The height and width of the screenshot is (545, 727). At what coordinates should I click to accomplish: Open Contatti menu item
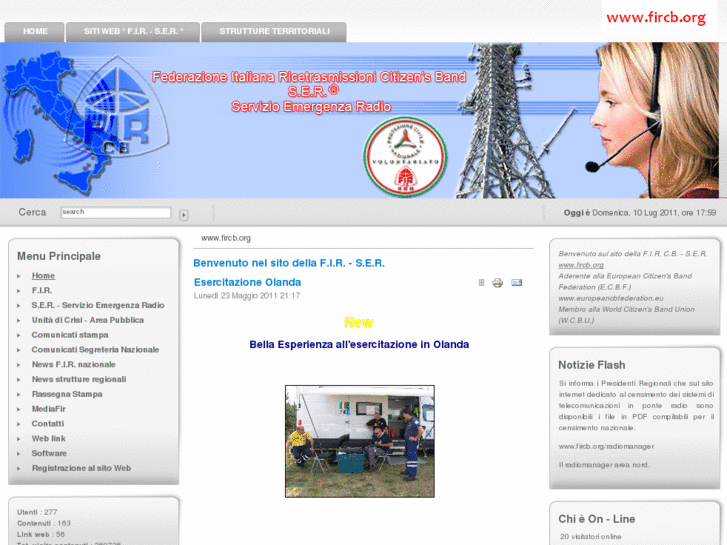tap(48, 424)
